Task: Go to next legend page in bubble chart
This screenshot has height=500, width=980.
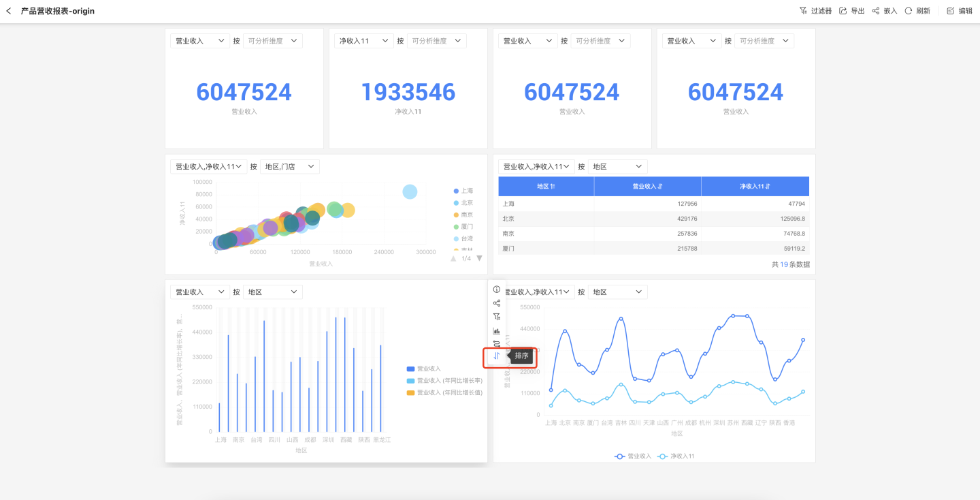Action: (x=479, y=258)
